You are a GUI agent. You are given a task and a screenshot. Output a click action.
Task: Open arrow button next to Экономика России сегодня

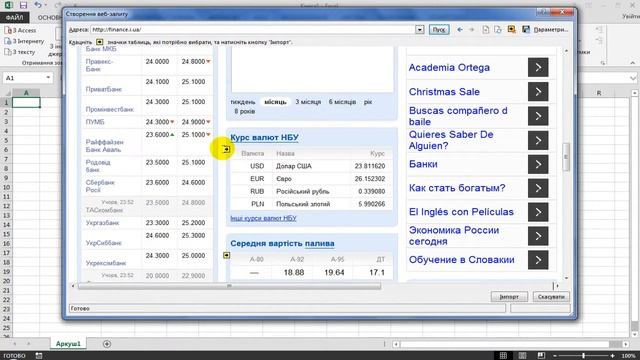pos(538,236)
